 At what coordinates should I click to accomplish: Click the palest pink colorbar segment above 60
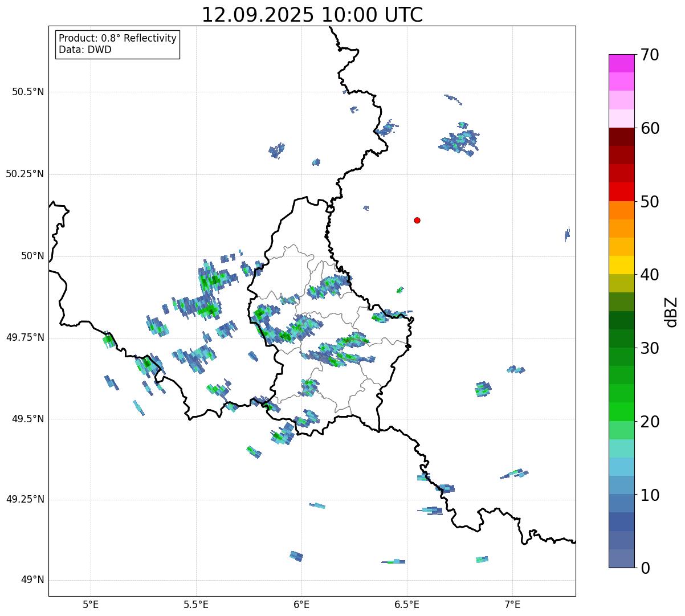coord(621,119)
